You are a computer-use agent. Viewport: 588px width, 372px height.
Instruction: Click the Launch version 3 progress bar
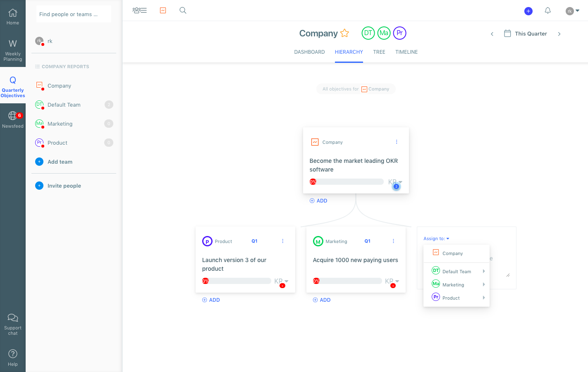click(x=237, y=281)
